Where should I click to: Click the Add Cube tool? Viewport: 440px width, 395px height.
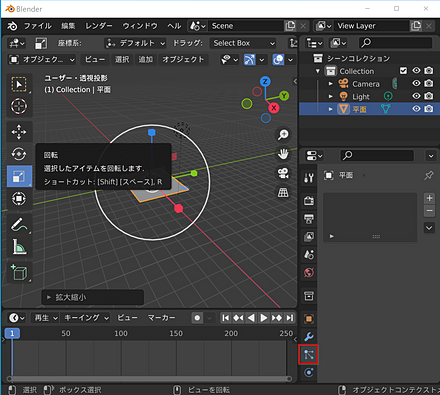(19, 272)
